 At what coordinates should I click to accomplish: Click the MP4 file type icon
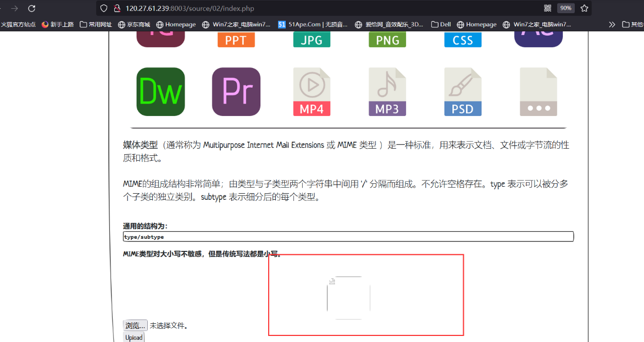pyautogui.click(x=312, y=92)
